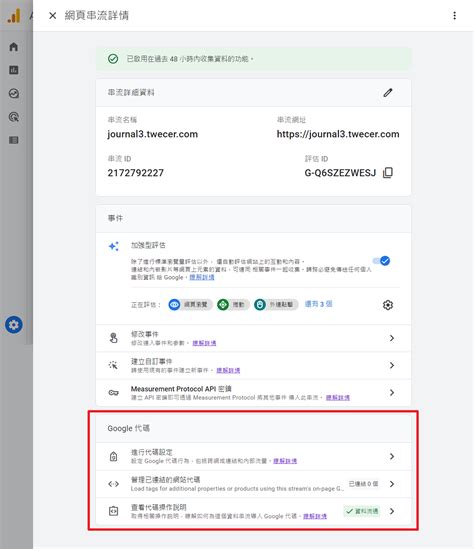Click the configure tag settings tag icon
The image size is (474, 549).
tap(113, 457)
